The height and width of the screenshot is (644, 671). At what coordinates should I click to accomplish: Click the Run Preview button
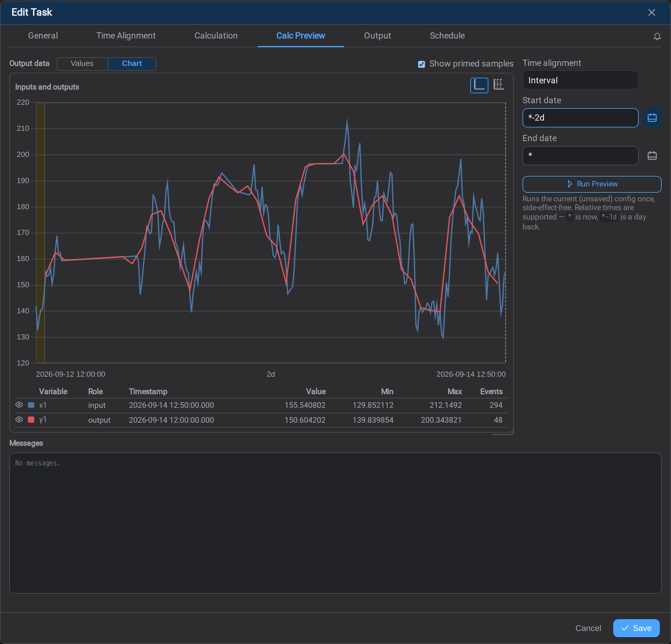(x=591, y=184)
